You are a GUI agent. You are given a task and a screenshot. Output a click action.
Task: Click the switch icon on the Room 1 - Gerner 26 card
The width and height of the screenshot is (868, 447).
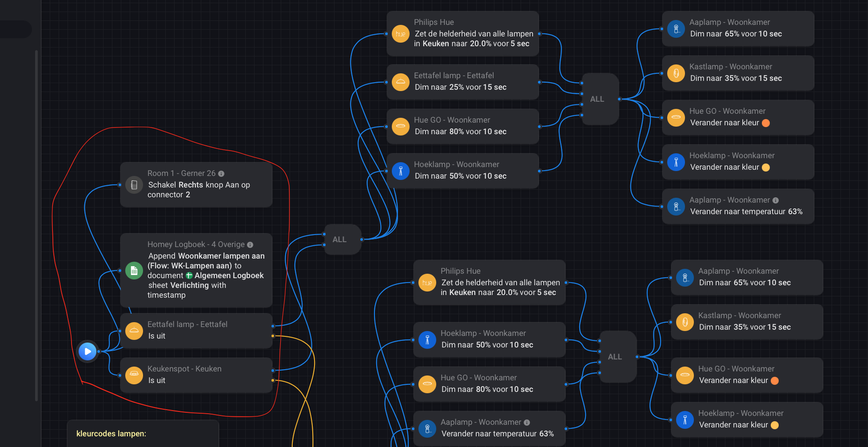point(134,185)
